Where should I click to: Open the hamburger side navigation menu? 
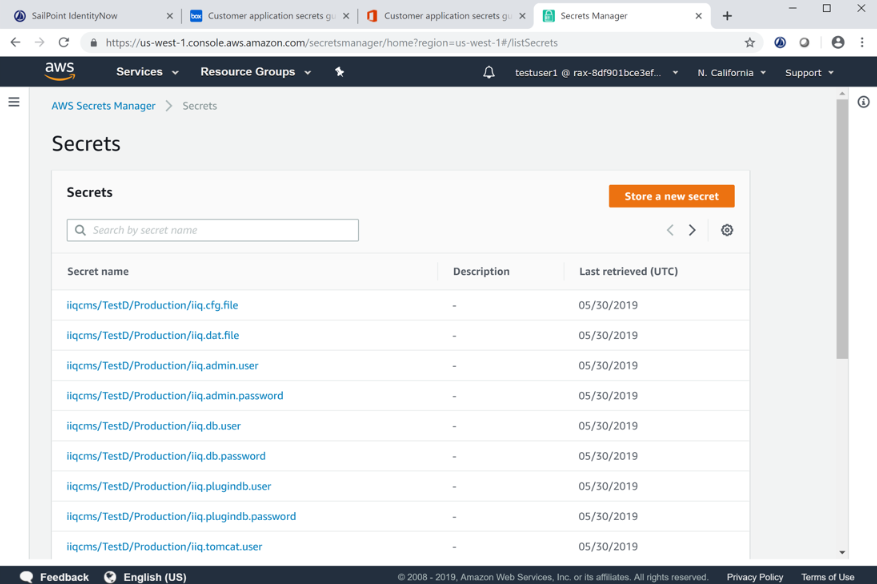(x=14, y=102)
